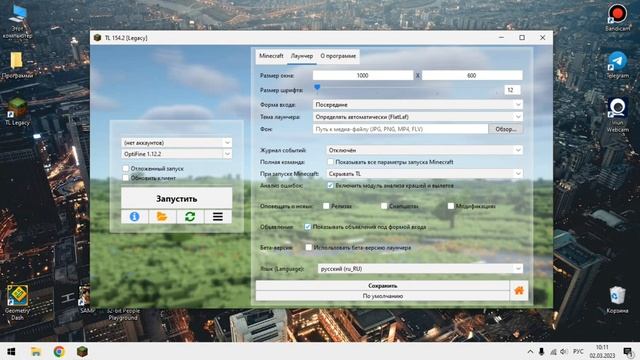The width and height of the screenshot is (640, 360).
Task: Open the volume tray icon
Action: point(564,352)
